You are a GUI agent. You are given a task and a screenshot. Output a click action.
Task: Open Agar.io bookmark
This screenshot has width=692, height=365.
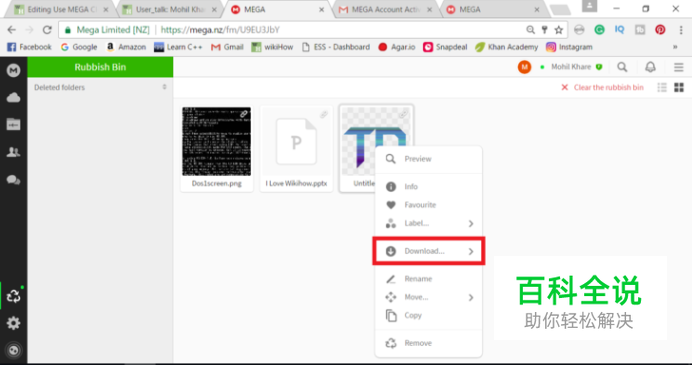tap(397, 47)
